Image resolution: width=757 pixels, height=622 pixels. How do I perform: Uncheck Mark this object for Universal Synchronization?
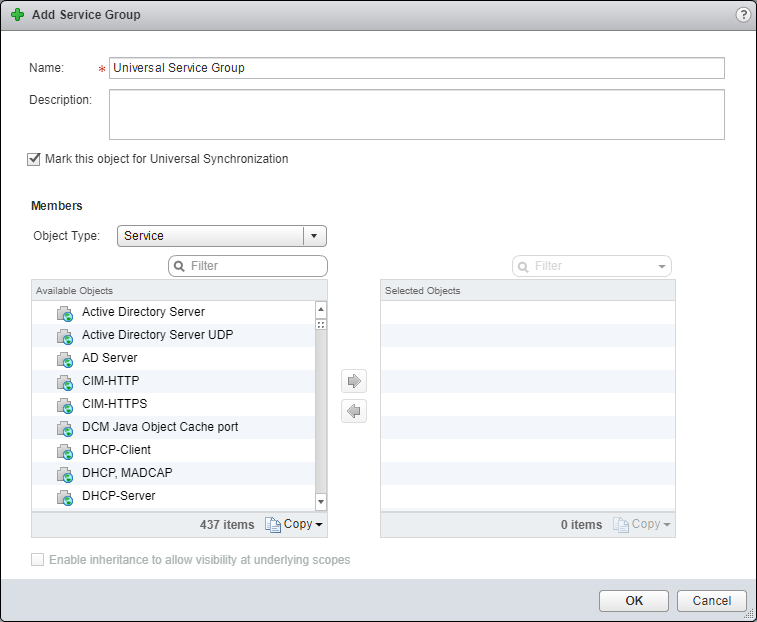(35, 159)
